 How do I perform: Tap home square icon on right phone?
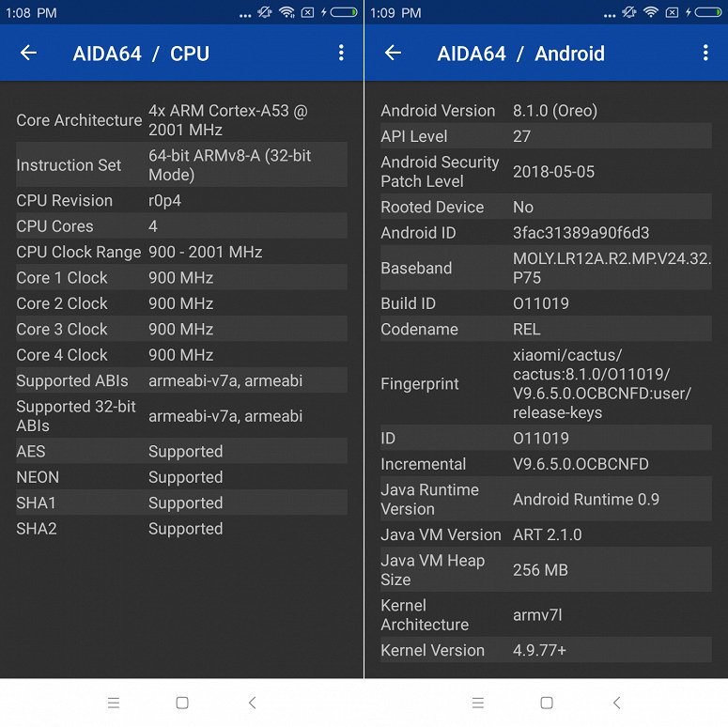[547, 703]
